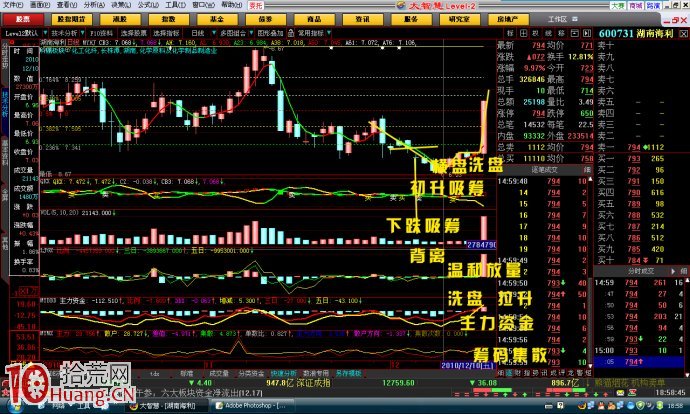Open the 分析 menu
The height and width of the screenshot is (414, 690).
pos(94,5)
